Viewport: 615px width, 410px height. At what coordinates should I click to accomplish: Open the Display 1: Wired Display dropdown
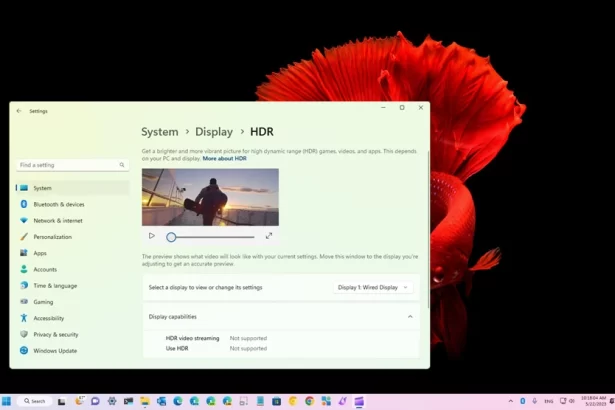pos(372,287)
